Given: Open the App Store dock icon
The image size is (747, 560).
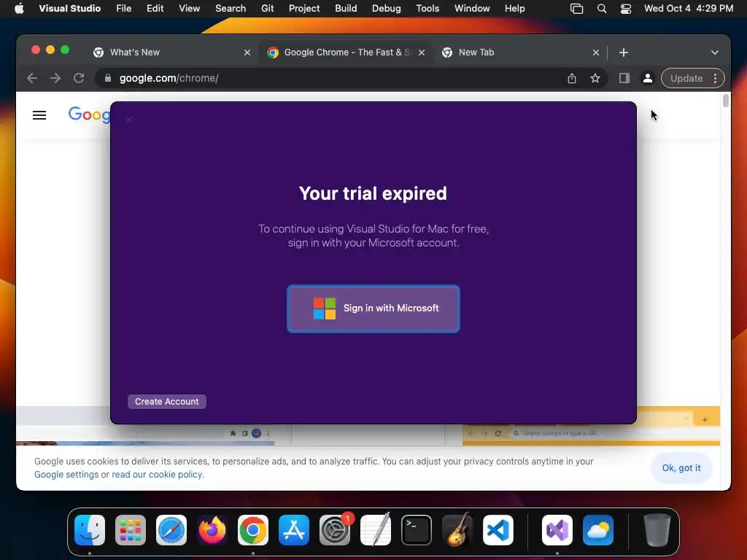Looking at the screenshot, I should (294, 529).
